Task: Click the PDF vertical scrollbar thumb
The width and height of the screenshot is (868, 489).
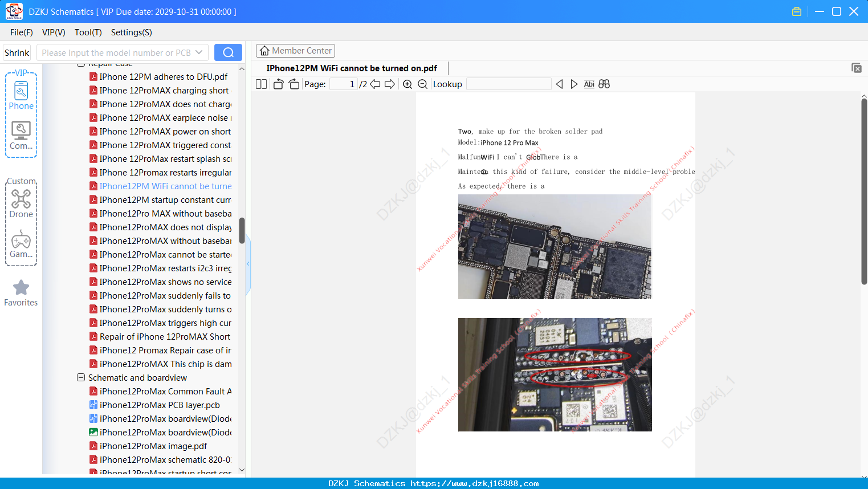Action: tap(864, 191)
